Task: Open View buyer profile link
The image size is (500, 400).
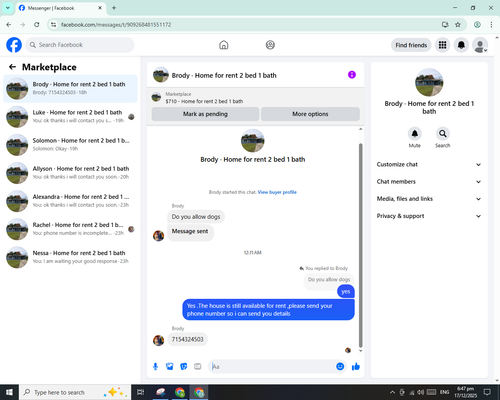Action: tap(277, 192)
